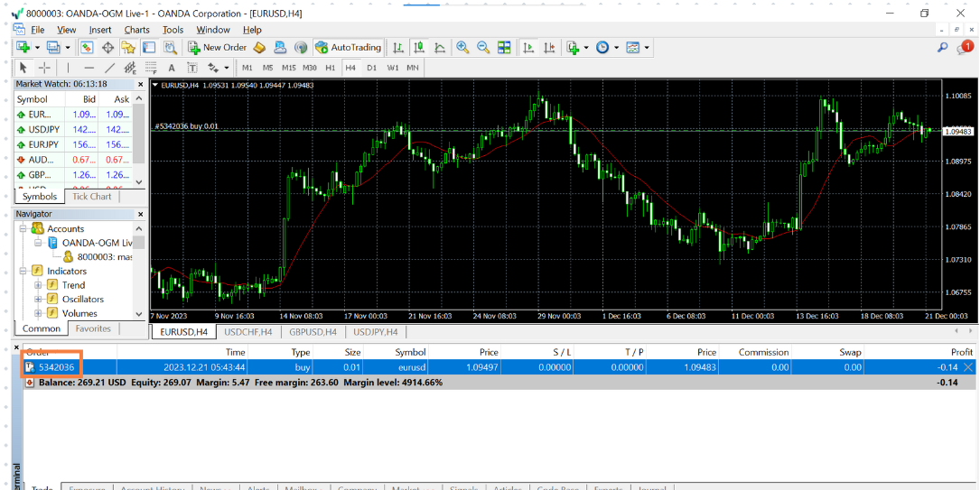
Task: Switch to line chart mode icon
Action: pos(440,48)
